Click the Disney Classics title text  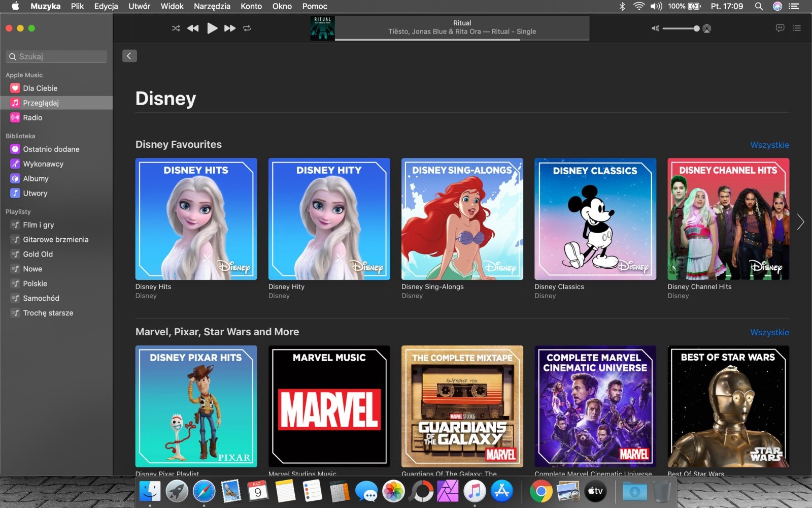[x=559, y=287]
